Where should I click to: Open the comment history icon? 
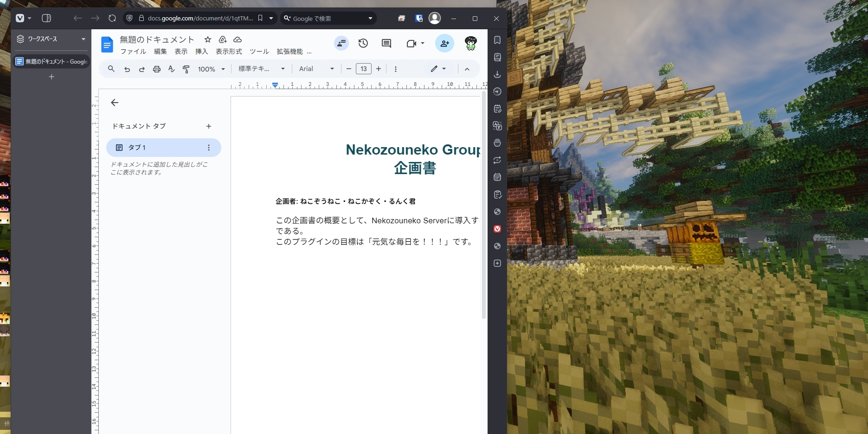click(386, 43)
